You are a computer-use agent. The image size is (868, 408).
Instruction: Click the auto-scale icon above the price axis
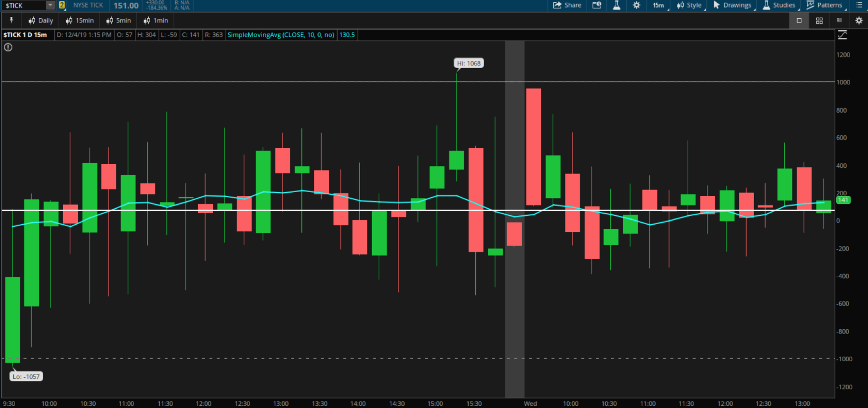click(x=843, y=35)
